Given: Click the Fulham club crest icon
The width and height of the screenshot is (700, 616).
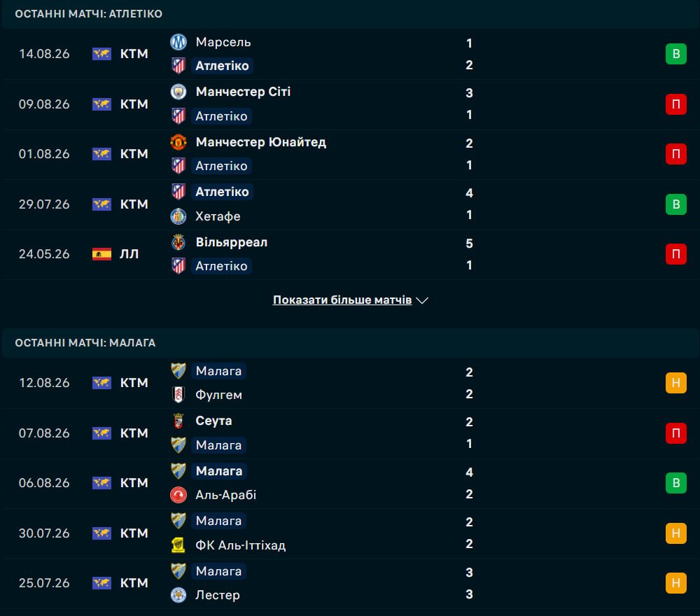Looking at the screenshot, I should (x=178, y=395).
